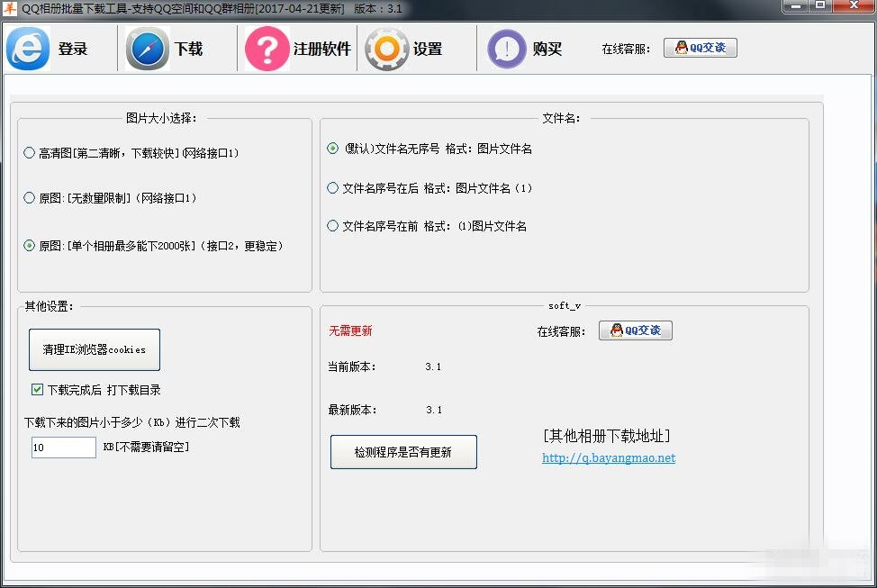Click the 下载下来的图片小于多少 label
The width and height of the screenshot is (877, 588).
[132, 421]
